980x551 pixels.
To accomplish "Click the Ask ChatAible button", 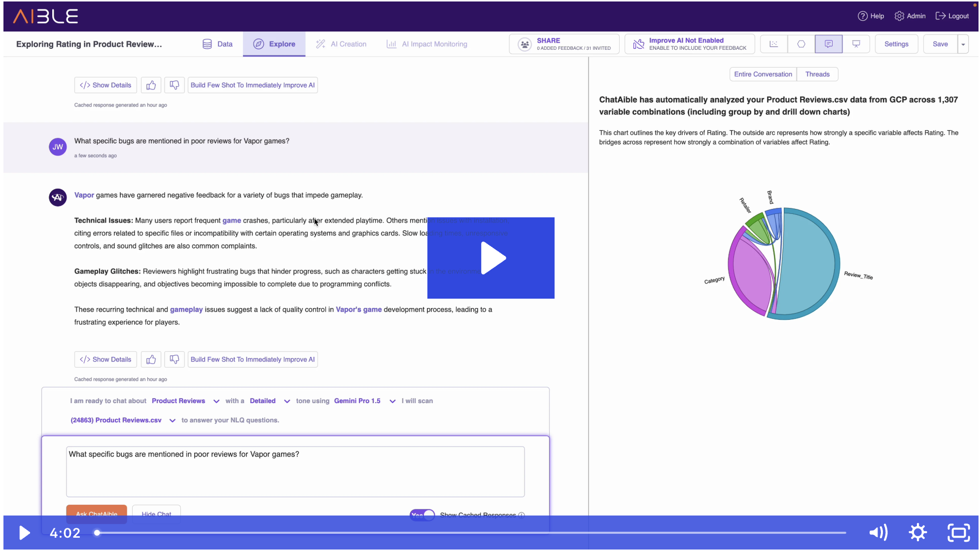I will (97, 514).
